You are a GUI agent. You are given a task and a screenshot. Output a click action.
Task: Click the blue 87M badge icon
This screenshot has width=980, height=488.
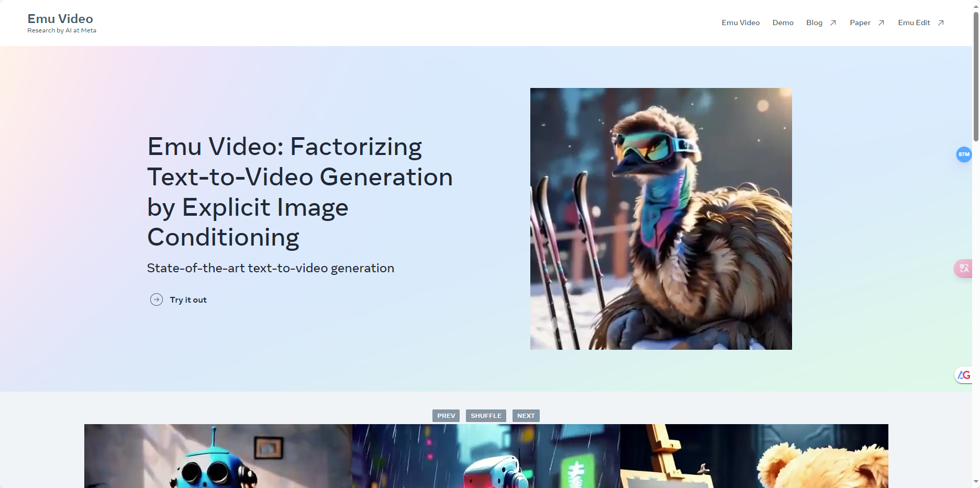click(x=964, y=154)
